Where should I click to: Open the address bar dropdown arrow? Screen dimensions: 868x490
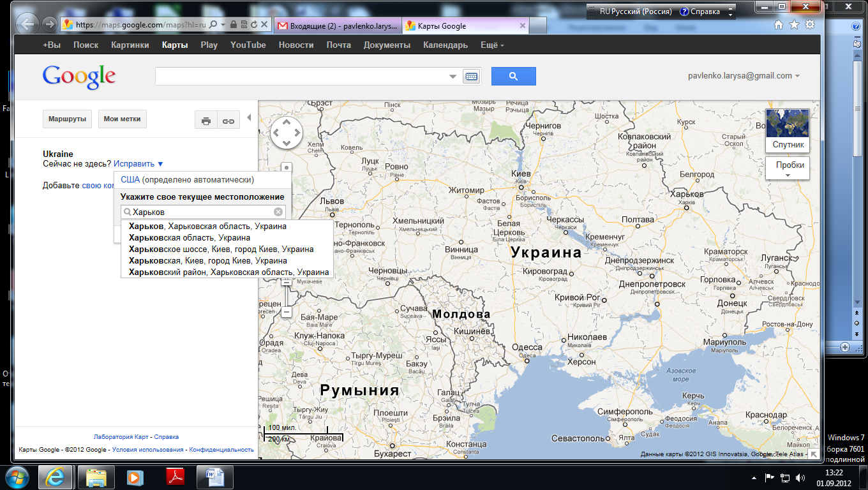[223, 25]
